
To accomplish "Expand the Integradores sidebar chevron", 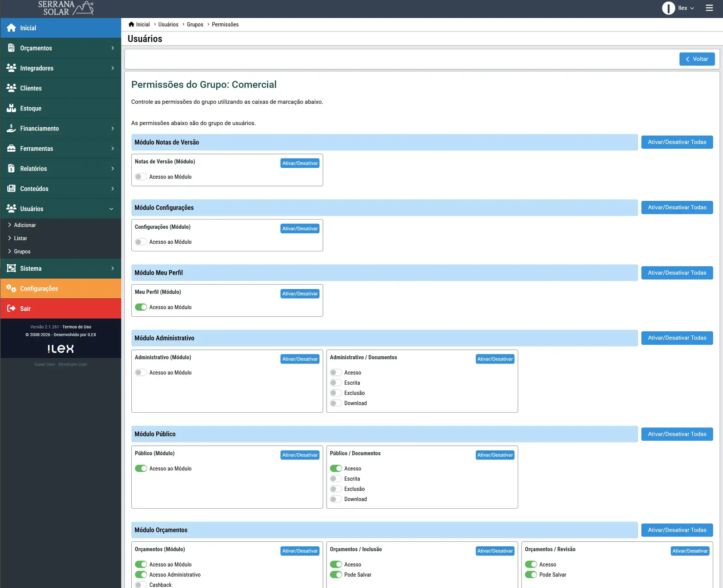I will coord(113,68).
